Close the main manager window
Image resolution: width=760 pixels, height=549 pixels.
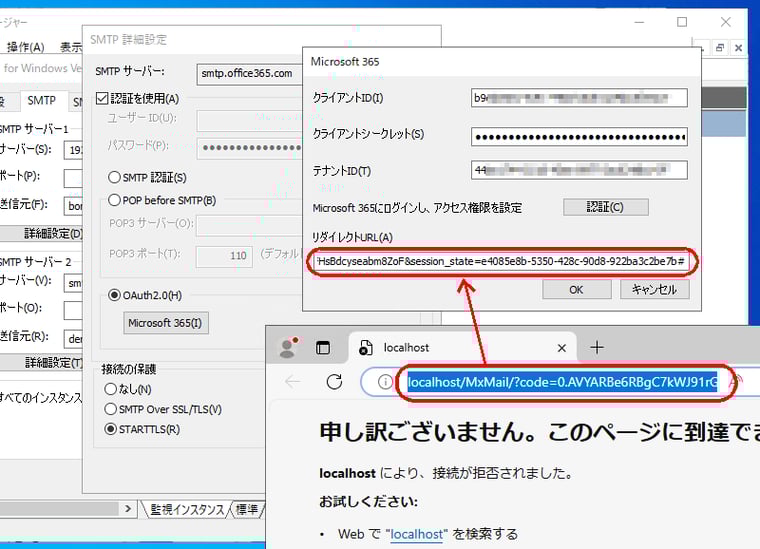726,22
